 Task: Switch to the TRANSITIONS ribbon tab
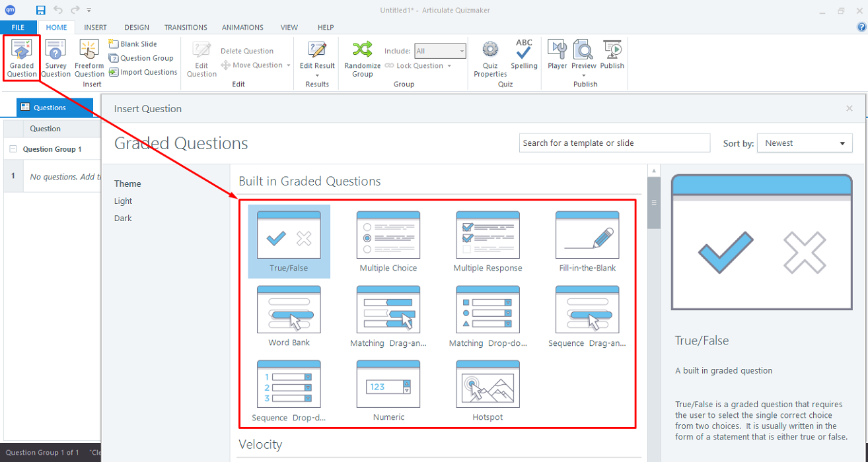pos(186,27)
